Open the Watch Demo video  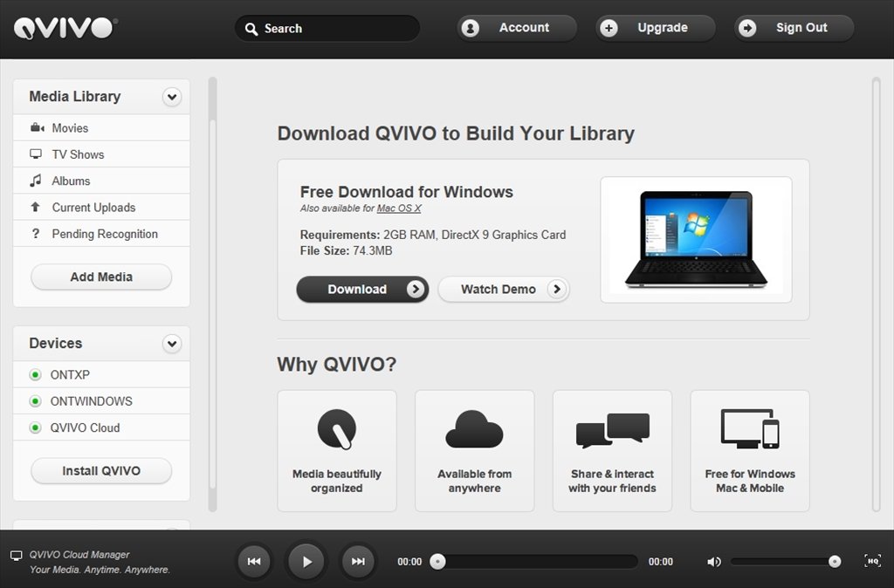[x=504, y=289]
